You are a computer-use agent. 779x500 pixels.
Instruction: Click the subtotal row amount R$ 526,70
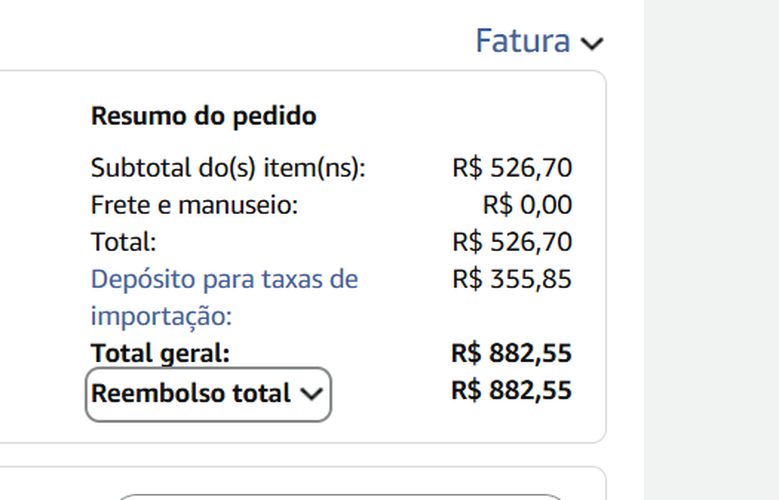pyautogui.click(x=512, y=168)
